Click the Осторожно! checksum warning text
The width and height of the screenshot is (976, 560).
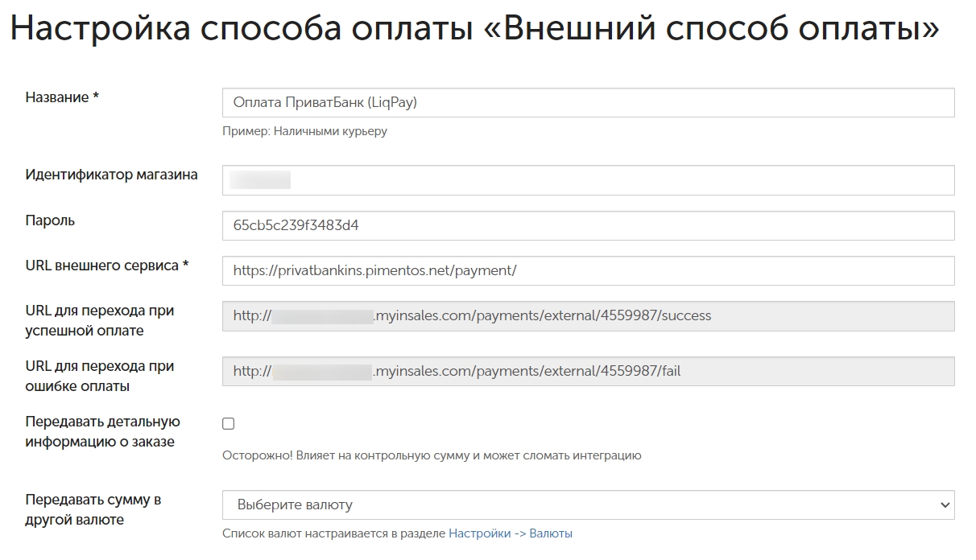(x=432, y=455)
